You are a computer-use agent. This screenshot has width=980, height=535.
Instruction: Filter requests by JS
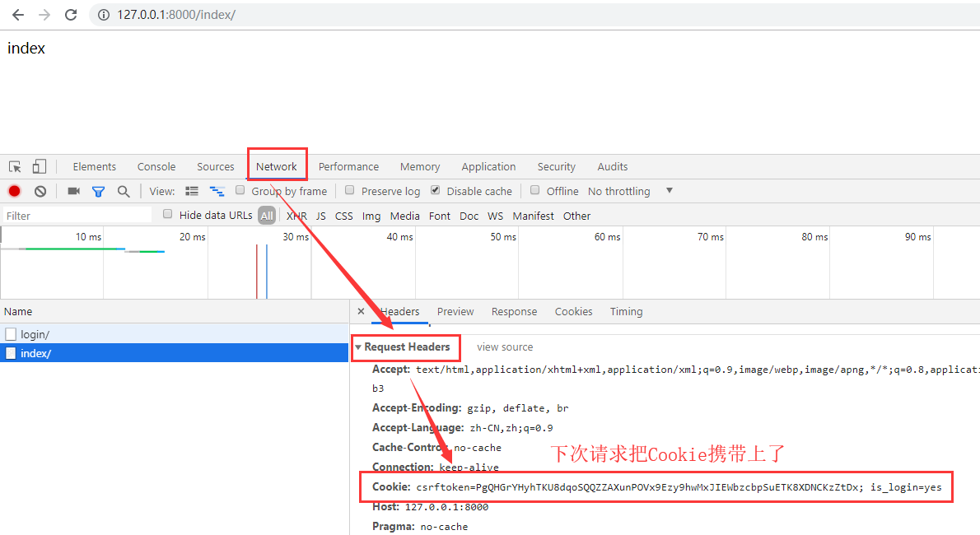click(x=320, y=216)
